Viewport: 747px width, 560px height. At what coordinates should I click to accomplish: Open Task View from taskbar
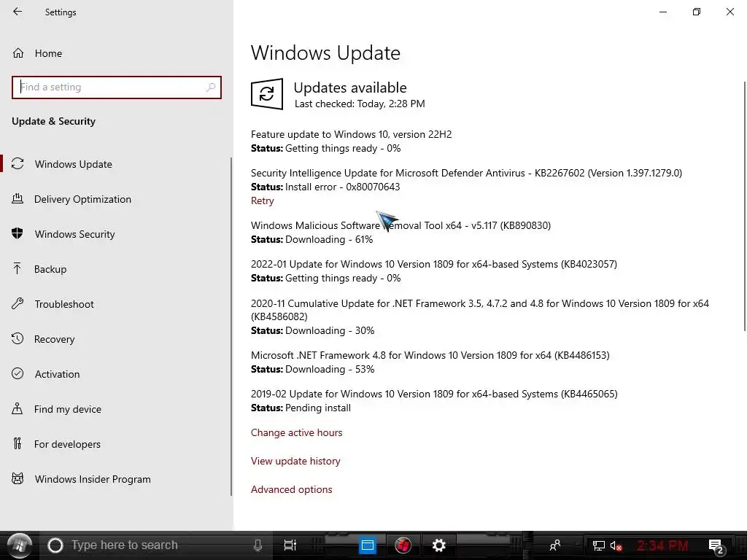coord(290,545)
